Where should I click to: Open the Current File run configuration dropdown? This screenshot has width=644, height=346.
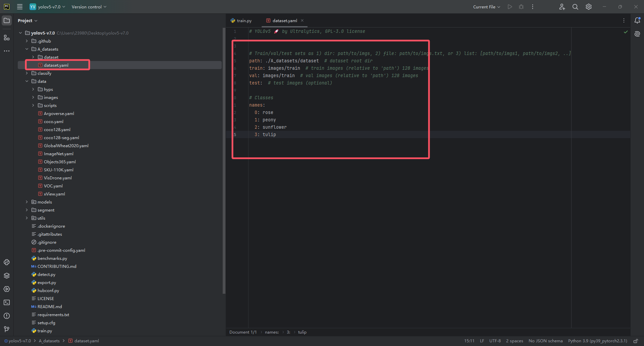click(486, 7)
